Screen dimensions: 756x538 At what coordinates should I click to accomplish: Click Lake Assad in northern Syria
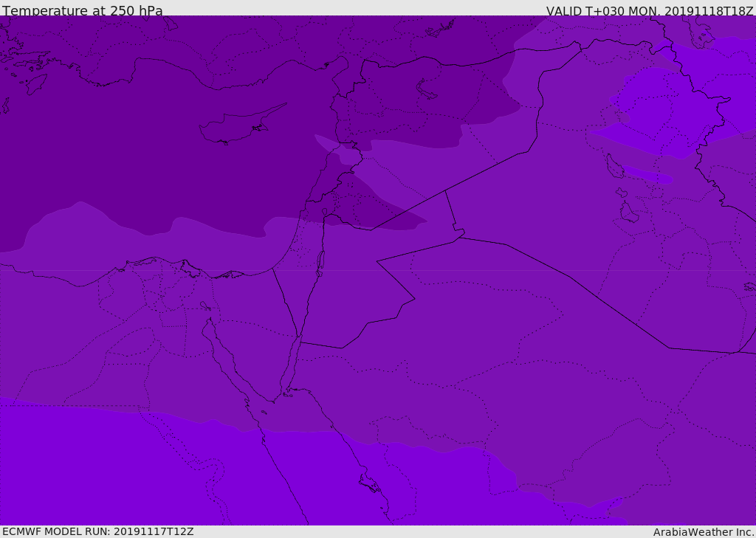click(426, 89)
